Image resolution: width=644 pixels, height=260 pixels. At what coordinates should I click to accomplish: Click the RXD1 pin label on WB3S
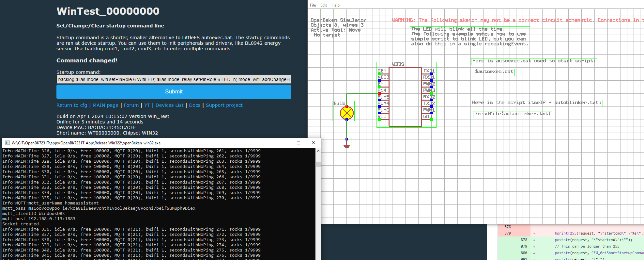429,77
